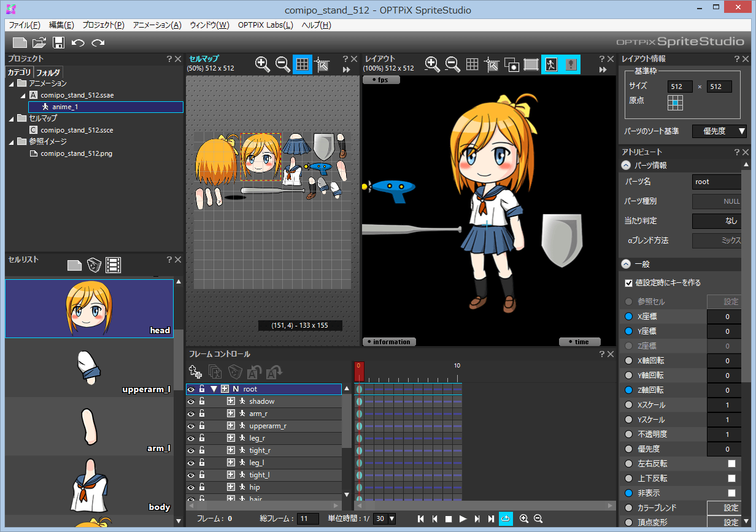Pick the origin point grid in layout info

(675, 102)
